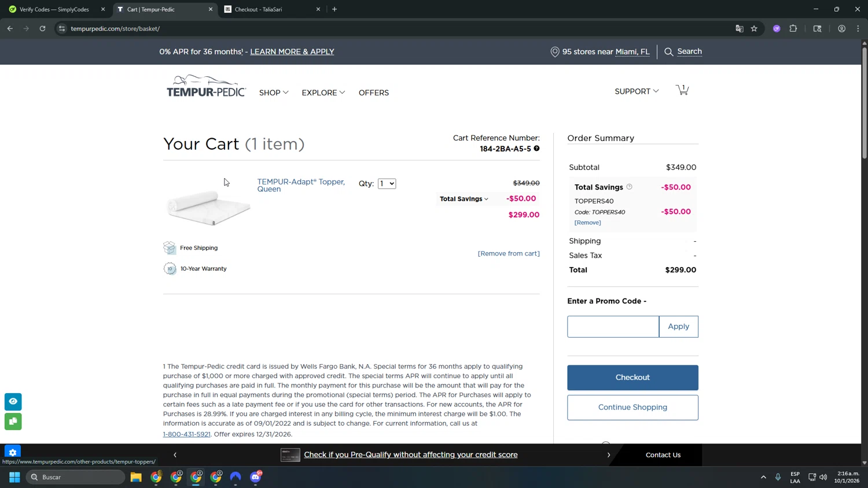
Task: Open the browser extensions puzzle icon
Action: (793, 28)
